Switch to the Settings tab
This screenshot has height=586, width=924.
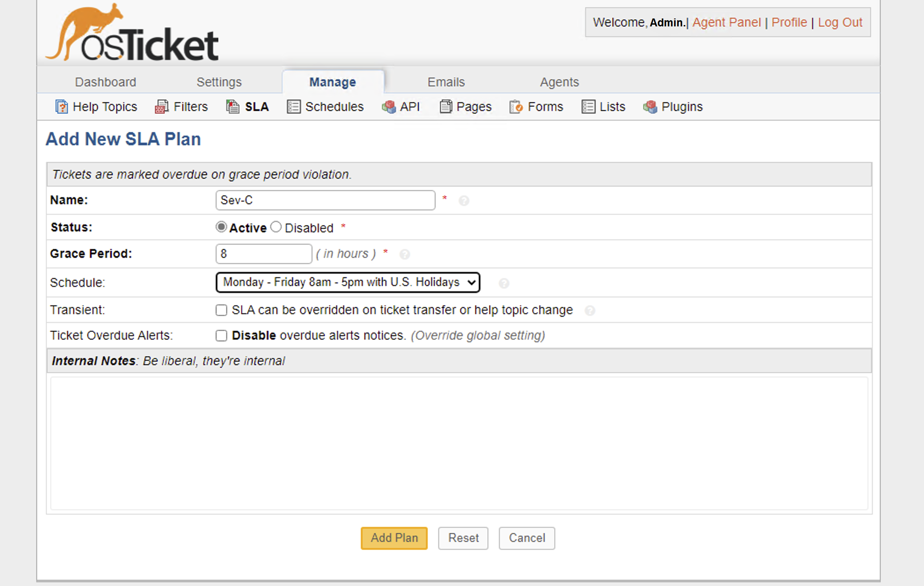point(219,82)
